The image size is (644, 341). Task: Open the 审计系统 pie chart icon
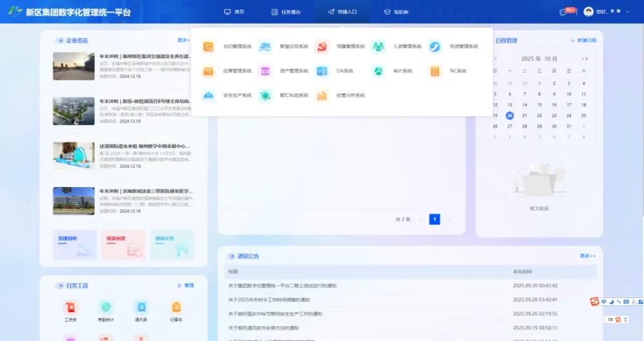(x=378, y=71)
